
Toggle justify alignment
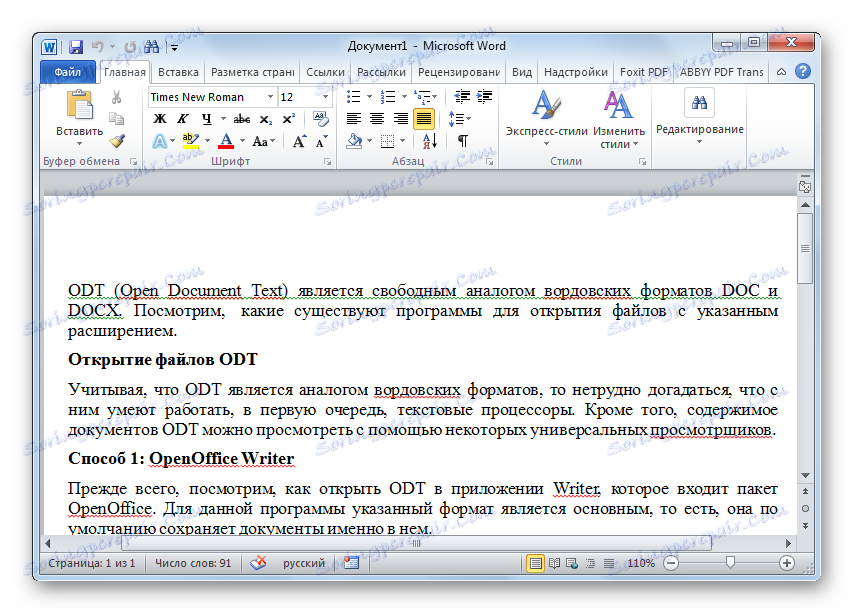(x=424, y=119)
